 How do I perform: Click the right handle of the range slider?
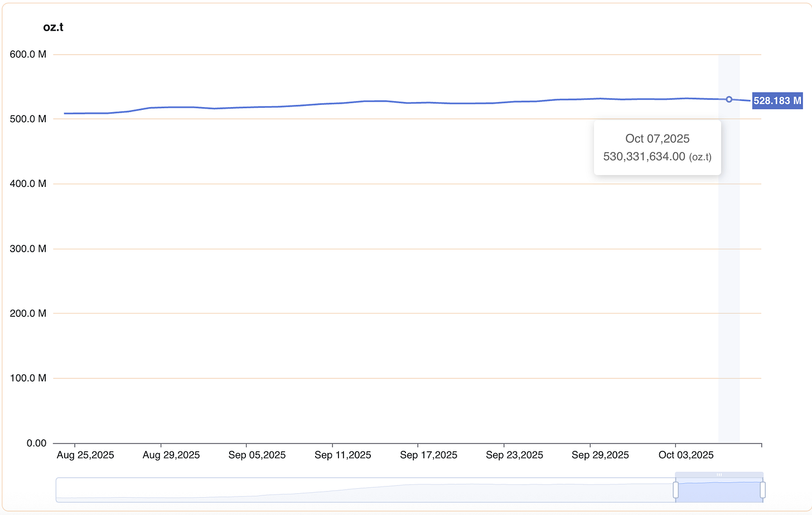point(762,490)
